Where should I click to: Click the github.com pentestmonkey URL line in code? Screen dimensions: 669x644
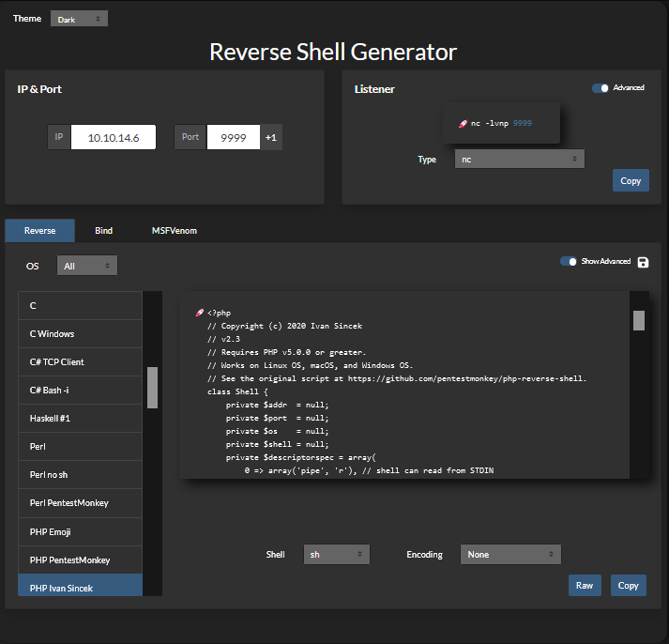(397, 378)
